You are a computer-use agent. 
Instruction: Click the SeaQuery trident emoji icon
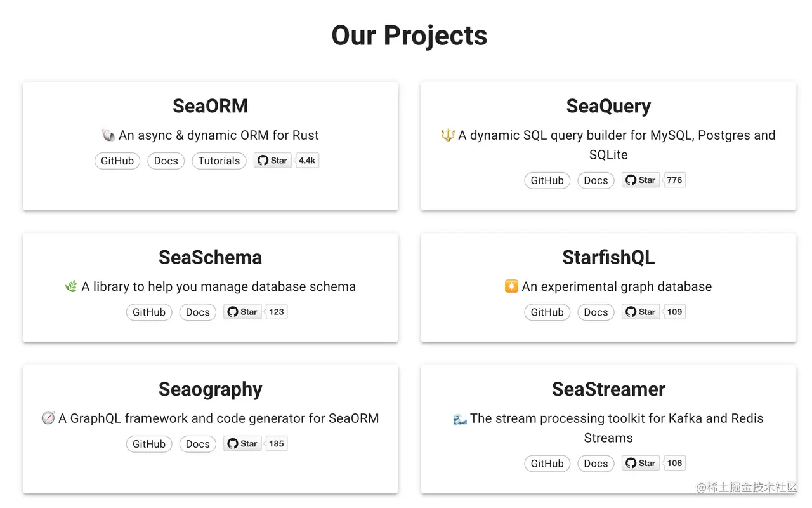pos(448,135)
